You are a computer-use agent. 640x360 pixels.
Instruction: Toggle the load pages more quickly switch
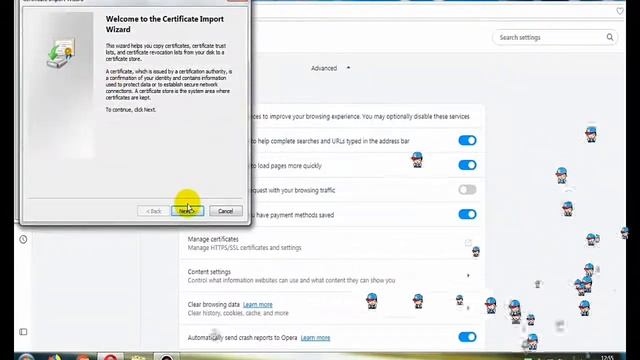click(467, 165)
